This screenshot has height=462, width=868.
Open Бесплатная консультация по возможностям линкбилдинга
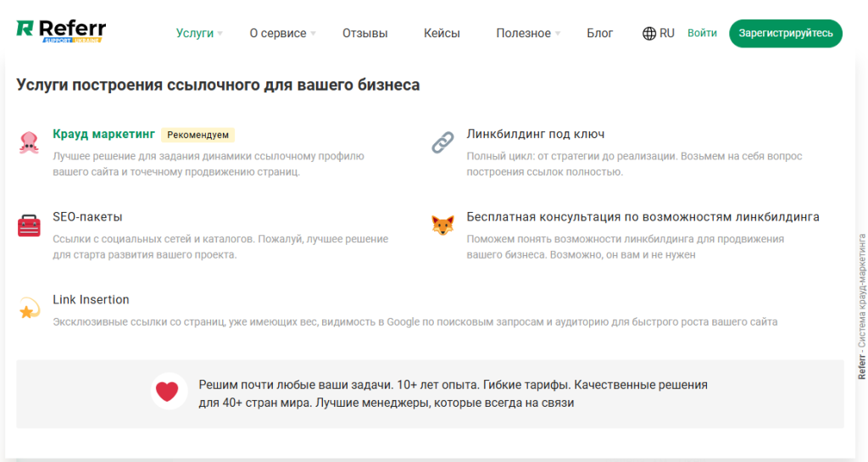click(x=643, y=217)
